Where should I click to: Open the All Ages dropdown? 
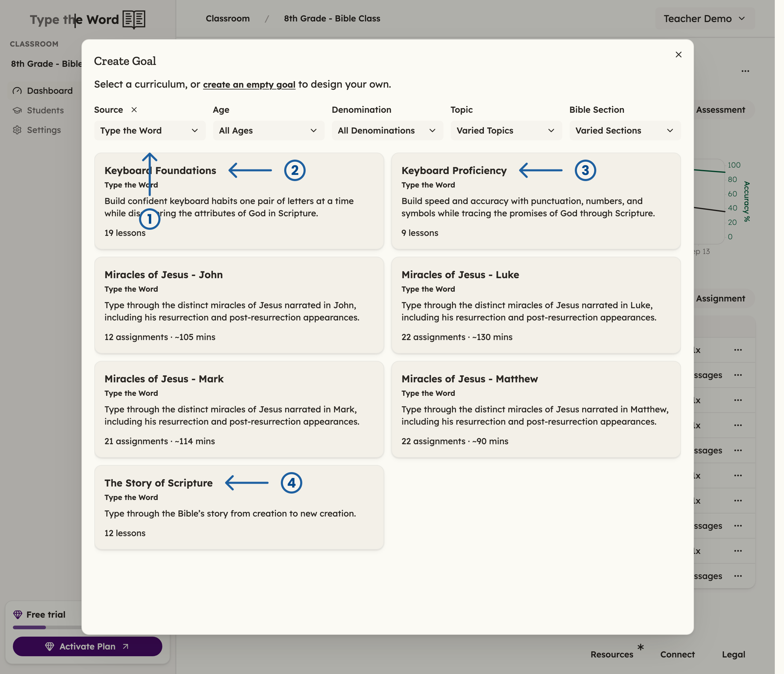(269, 131)
